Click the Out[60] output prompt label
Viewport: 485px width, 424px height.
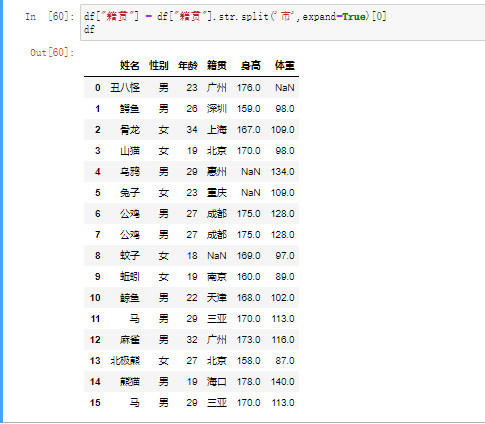(x=52, y=52)
